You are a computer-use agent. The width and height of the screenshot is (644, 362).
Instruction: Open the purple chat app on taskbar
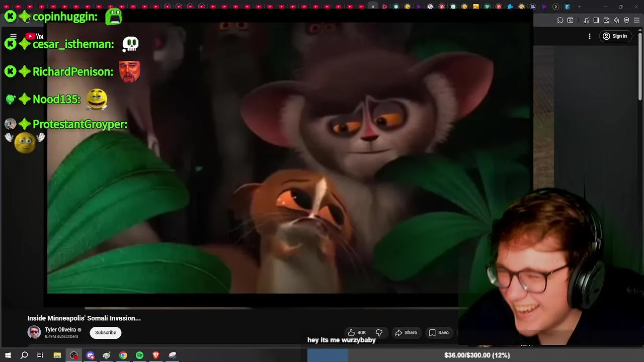tap(90, 355)
